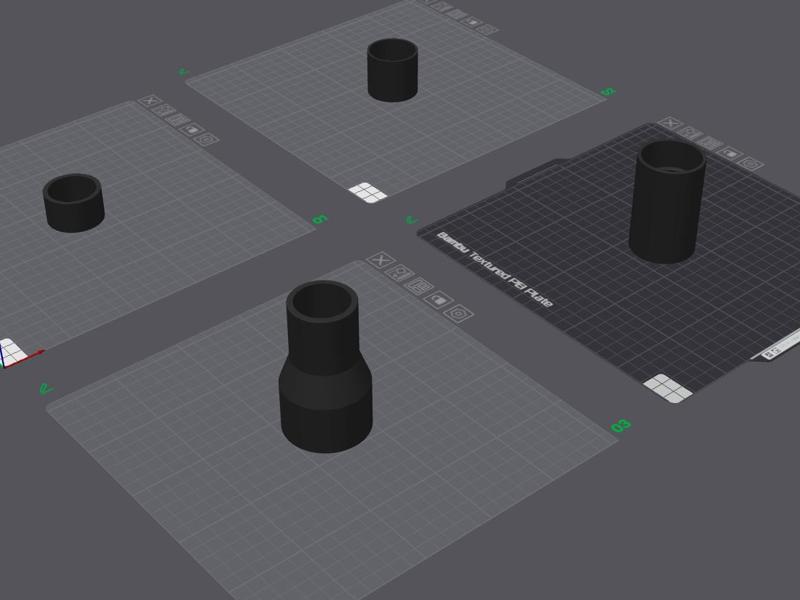800x600 pixels.
Task: Remove the dark Textured PEI plate via X
Action: 670,123
